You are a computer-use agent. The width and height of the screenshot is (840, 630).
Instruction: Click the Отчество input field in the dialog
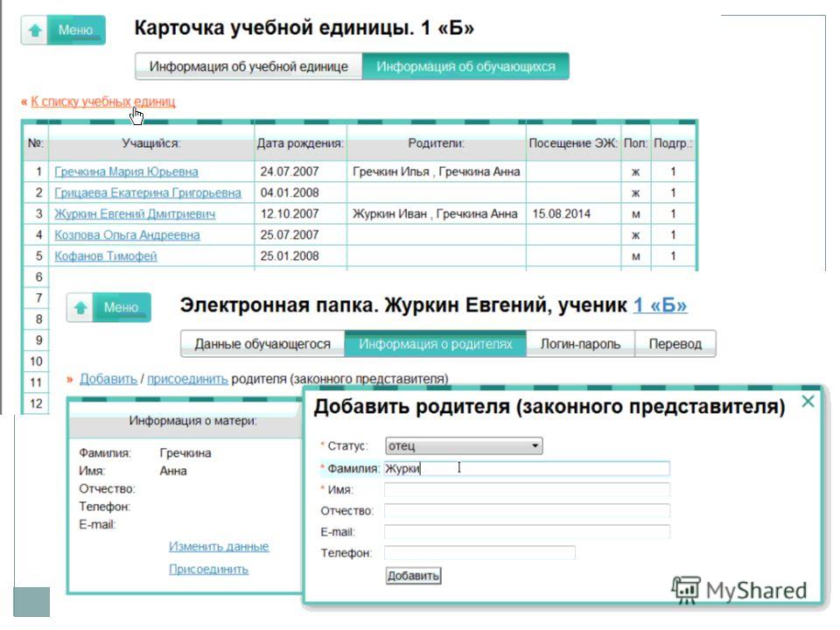tap(527, 510)
